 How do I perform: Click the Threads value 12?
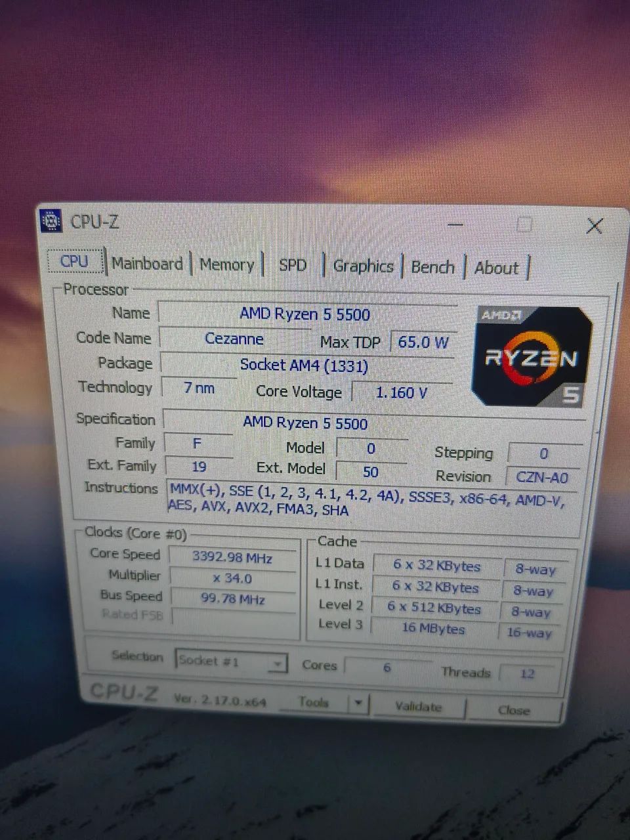pyautogui.click(x=527, y=673)
